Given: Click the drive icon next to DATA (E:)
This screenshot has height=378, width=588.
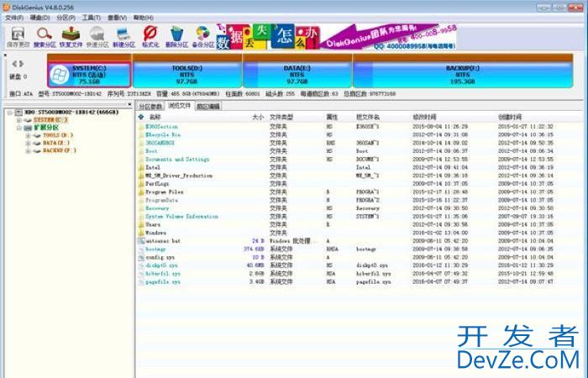Looking at the screenshot, I should [36, 143].
